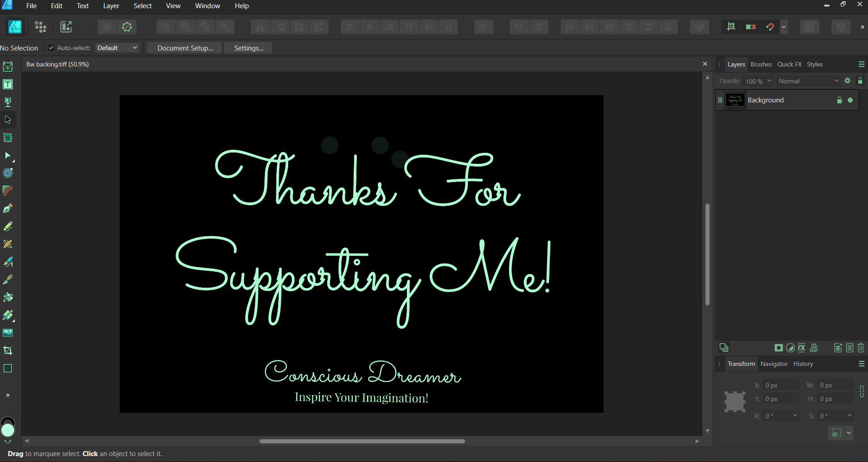868x462 pixels.
Task: Expand the transform mode dropdown arrow
Action: coord(849,433)
